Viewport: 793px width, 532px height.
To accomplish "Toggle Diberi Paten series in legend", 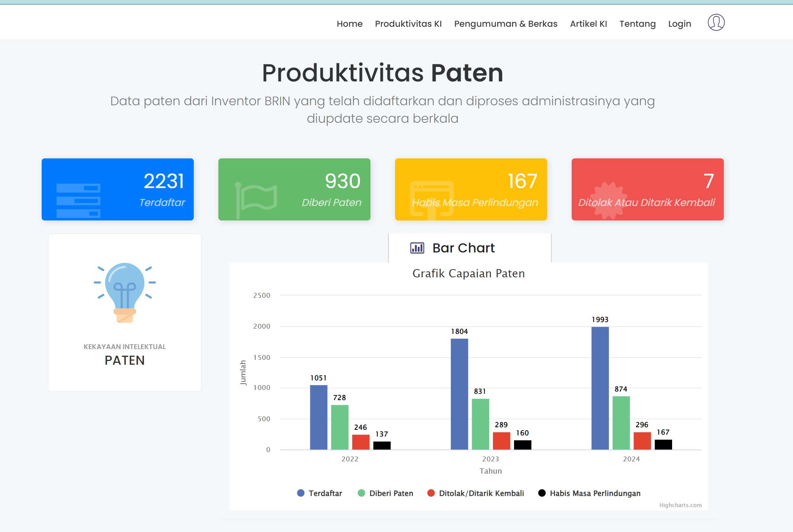I will [x=385, y=493].
